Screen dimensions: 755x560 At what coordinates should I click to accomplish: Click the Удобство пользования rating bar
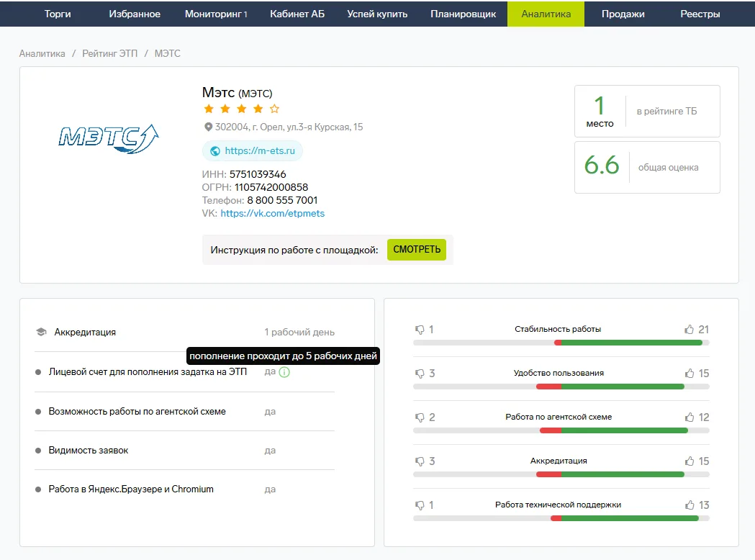[x=561, y=387]
